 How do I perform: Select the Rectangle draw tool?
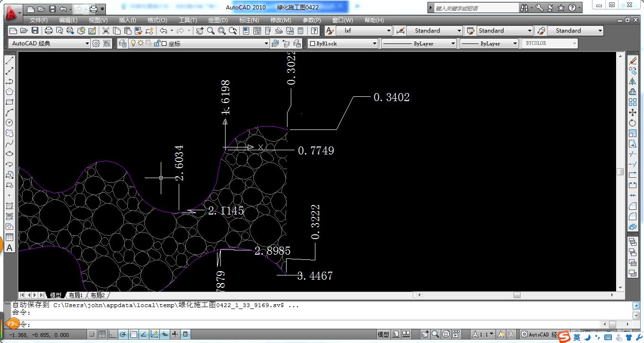pos(9,102)
